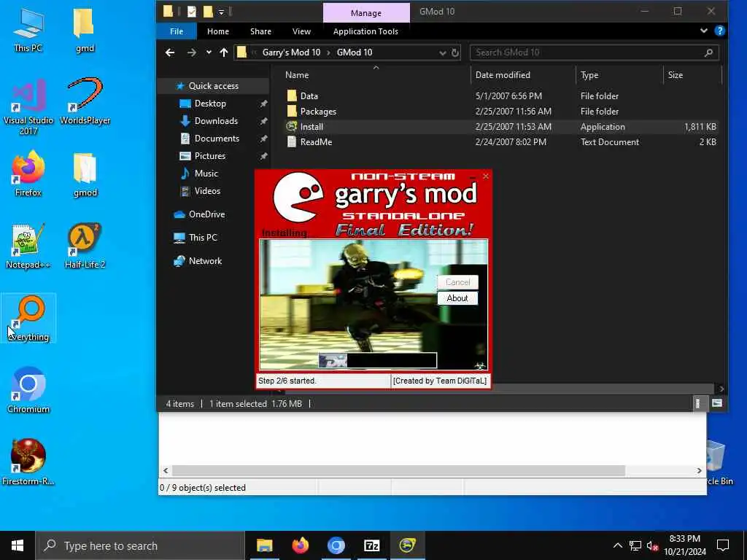Click the Windows taskbar search box

pos(141,545)
